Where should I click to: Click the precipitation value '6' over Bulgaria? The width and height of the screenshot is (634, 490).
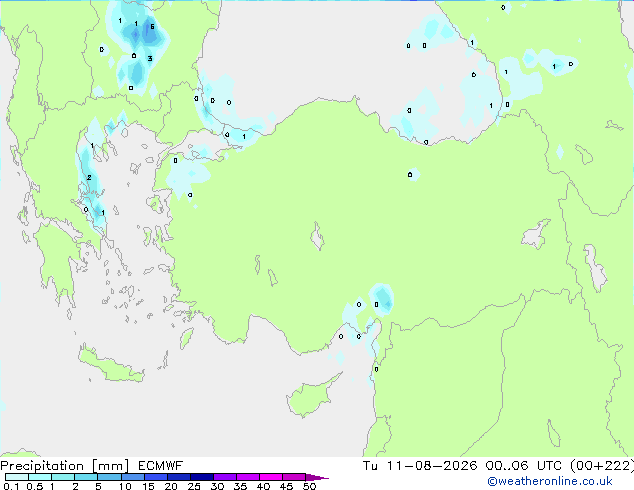[x=152, y=27]
